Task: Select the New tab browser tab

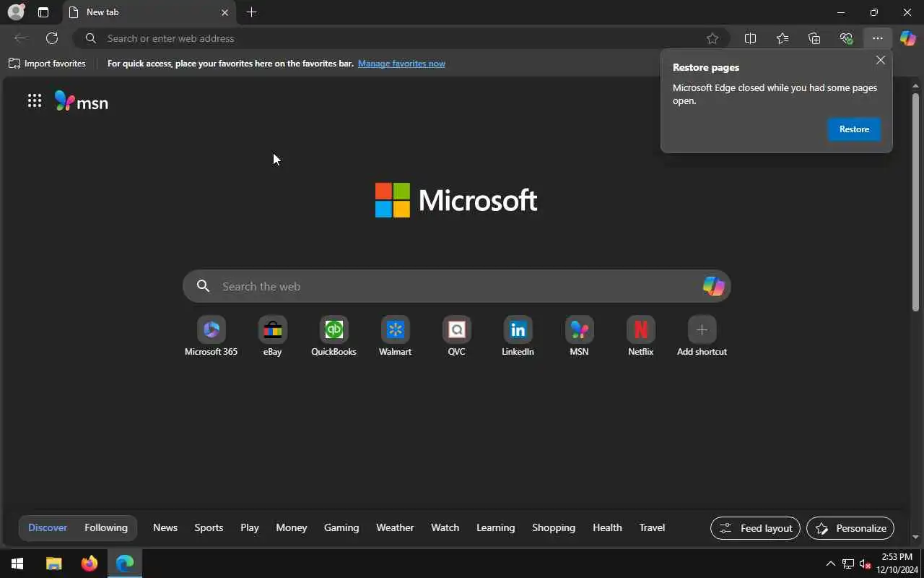Action: (149, 12)
